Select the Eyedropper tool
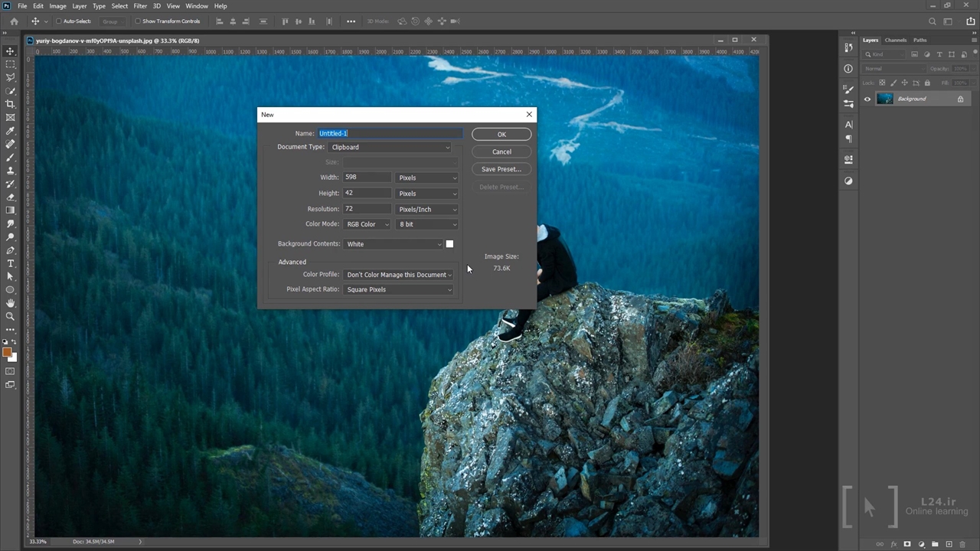 (10, 131)
